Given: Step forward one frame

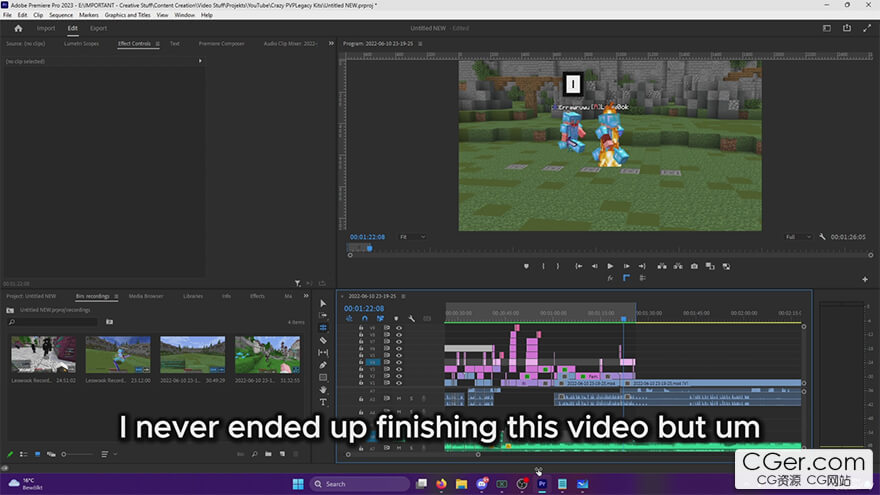Looking at the screenshot, I should tap(626, 266).
